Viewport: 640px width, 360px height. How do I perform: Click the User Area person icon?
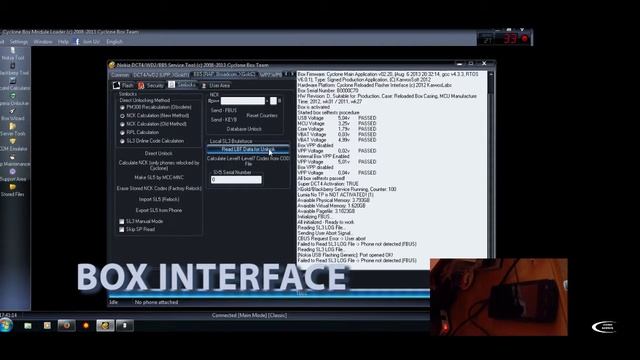click(x=204, y=86)
